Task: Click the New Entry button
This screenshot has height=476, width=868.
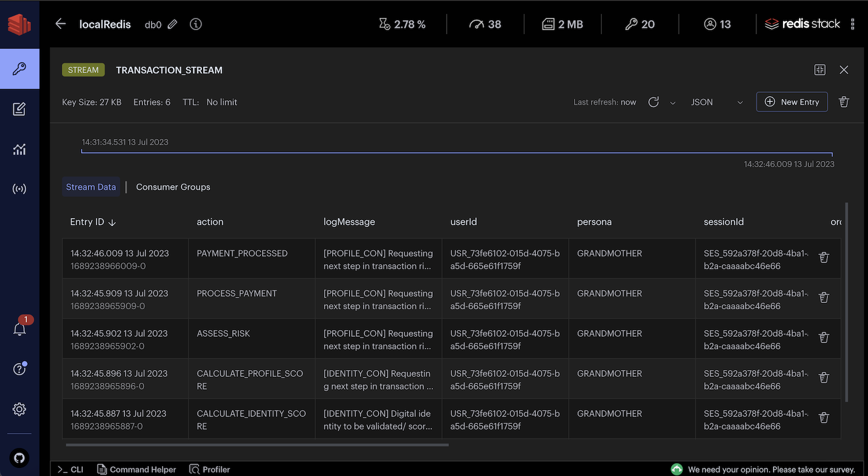Action: 792,102
